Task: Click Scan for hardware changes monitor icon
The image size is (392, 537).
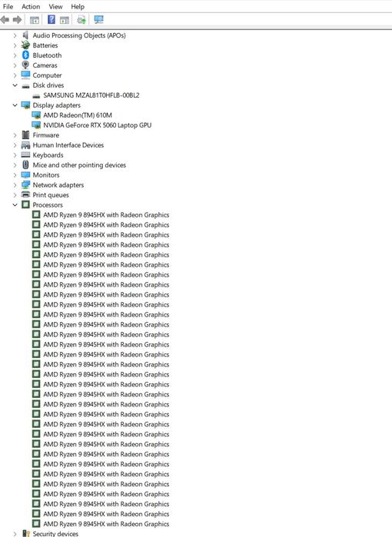Action: coord(98,19)
